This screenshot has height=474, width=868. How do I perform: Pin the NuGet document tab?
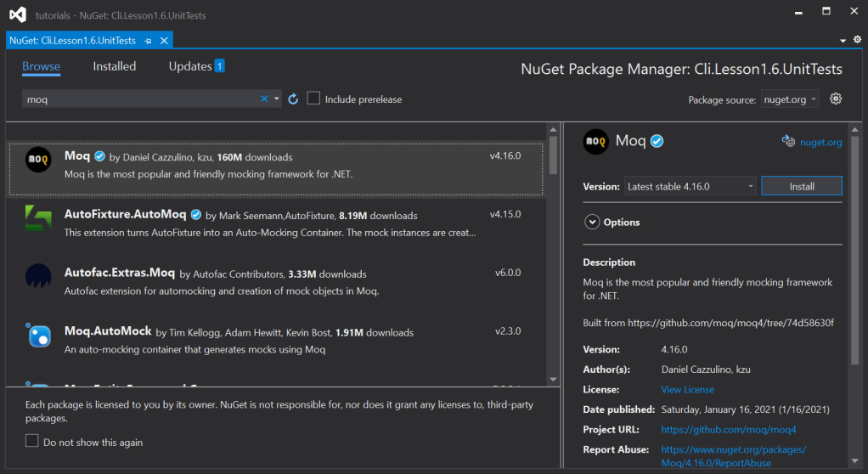(x=148, y=40)
